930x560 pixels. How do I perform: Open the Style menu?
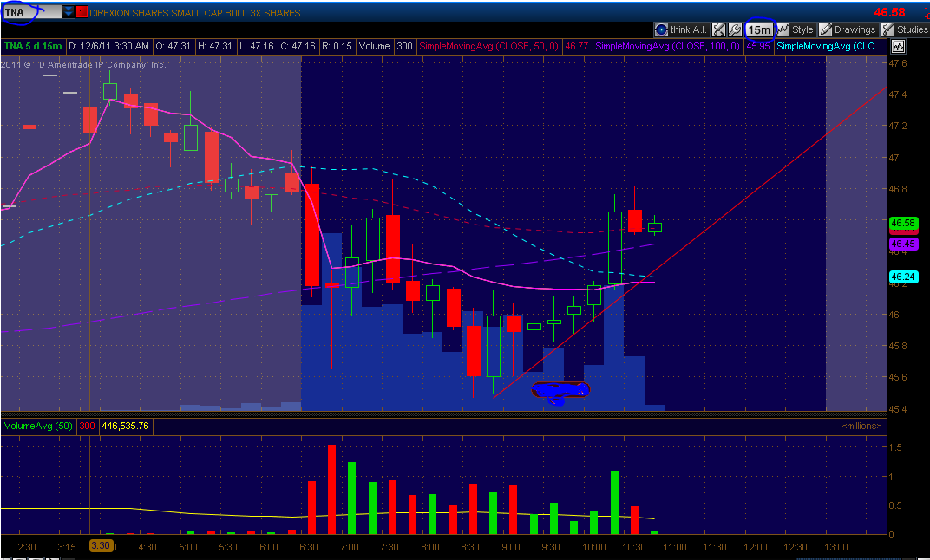795,29
